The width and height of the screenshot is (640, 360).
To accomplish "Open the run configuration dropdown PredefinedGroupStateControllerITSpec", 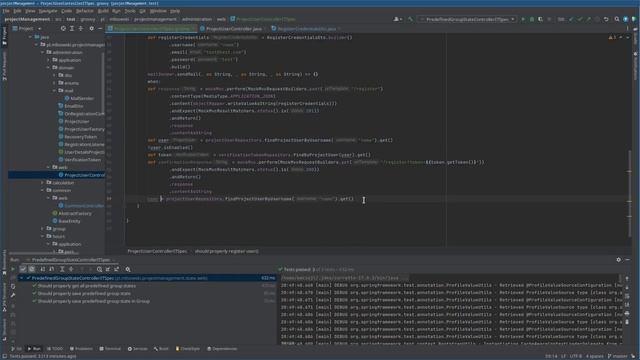I will (x=467, y=19).
